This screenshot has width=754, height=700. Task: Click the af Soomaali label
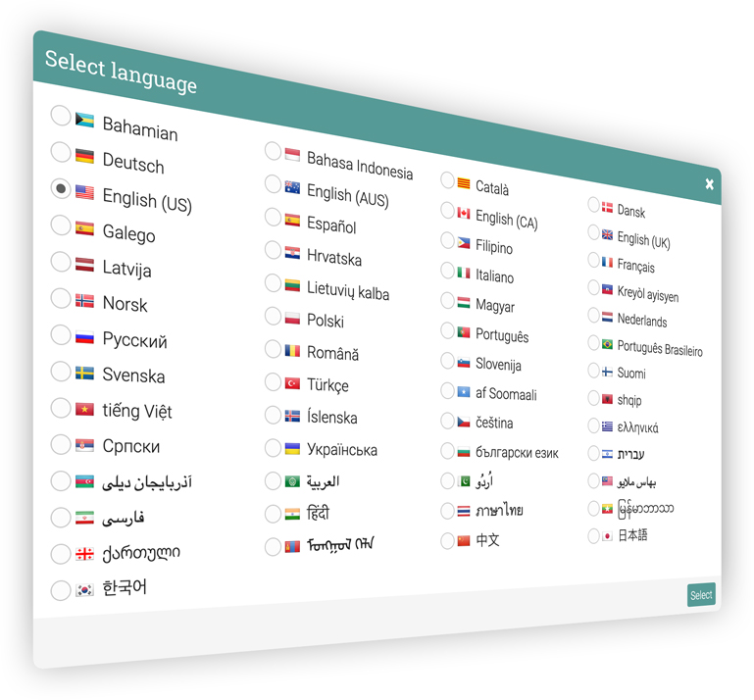coord(506,394)
